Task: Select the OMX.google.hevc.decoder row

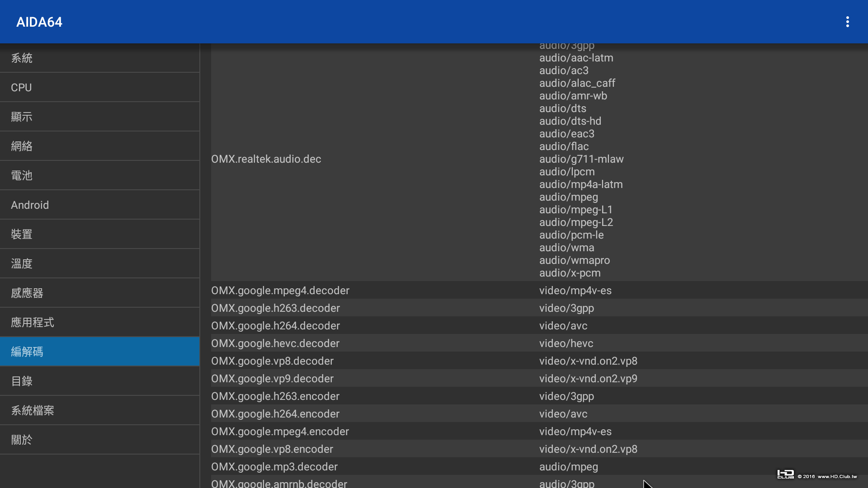Action: click(x=275, y=343)
